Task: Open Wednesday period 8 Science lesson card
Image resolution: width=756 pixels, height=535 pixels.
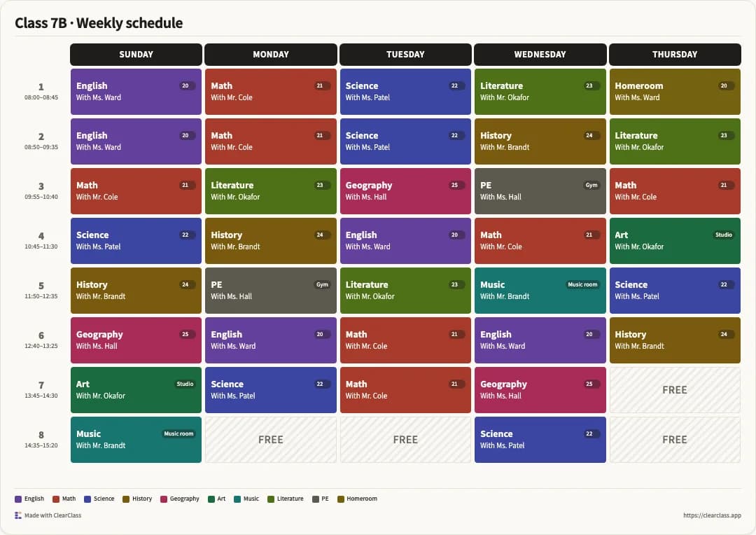Action: pos(540,440)
